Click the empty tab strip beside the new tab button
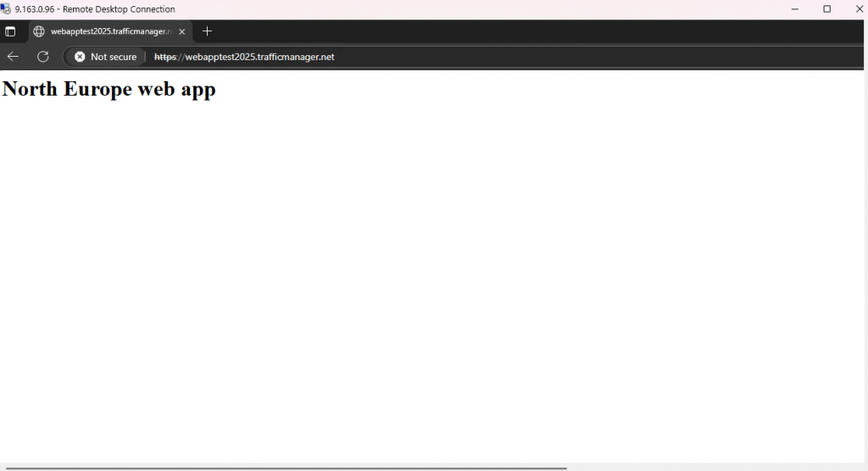Viewport: 868px width, 471px height. (509, 31)
